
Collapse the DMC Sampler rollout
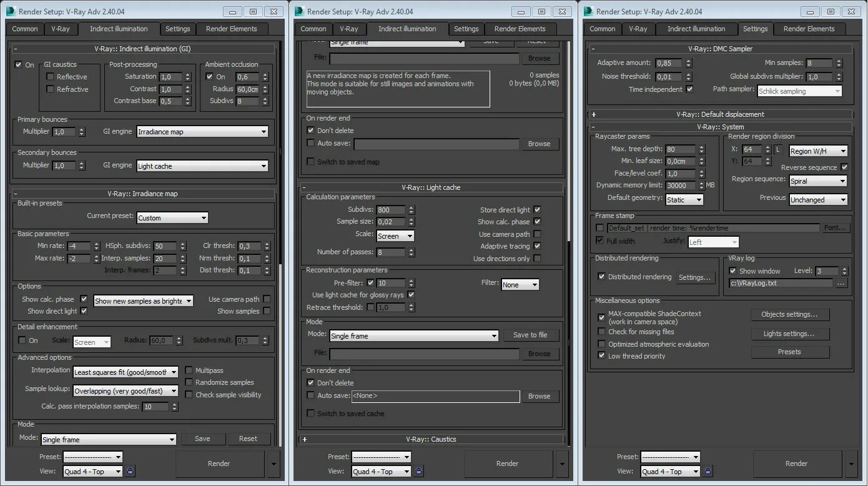[x=593, y=49]
